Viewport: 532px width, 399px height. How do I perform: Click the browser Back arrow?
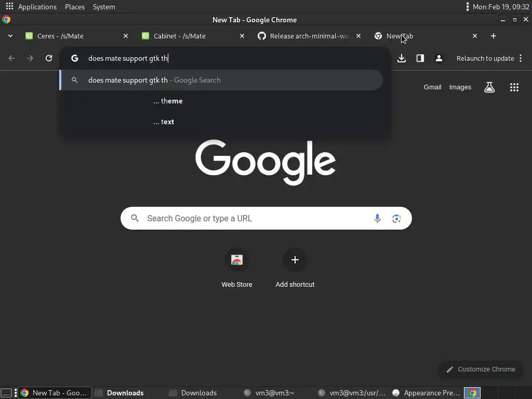pos(11,58)
